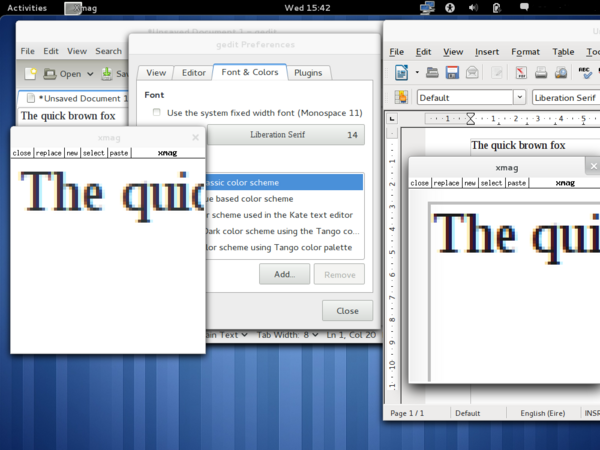Switch to the Editor tab in Preferences
The width and height of the screenshot is (600, 450).
(193, 73)
